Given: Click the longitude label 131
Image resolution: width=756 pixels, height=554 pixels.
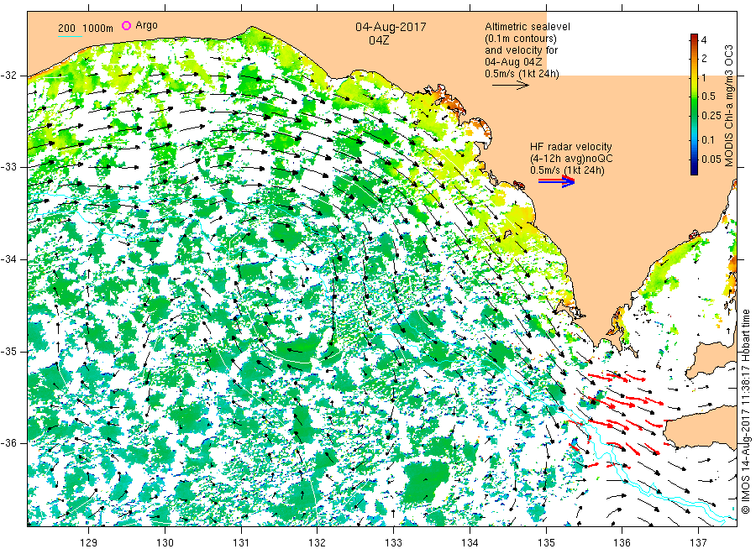Looking at the screenshot, I should [x=241, y=543].
